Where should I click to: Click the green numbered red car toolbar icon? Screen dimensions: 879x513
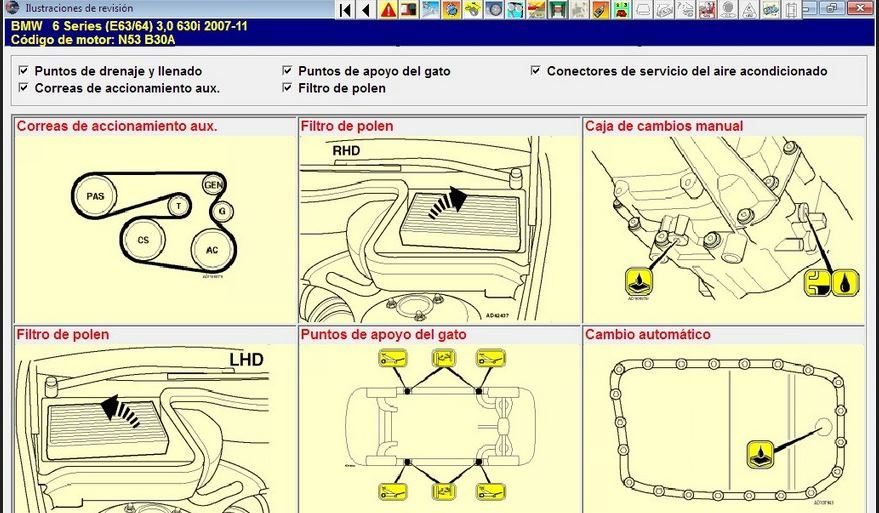click(622, 10)
